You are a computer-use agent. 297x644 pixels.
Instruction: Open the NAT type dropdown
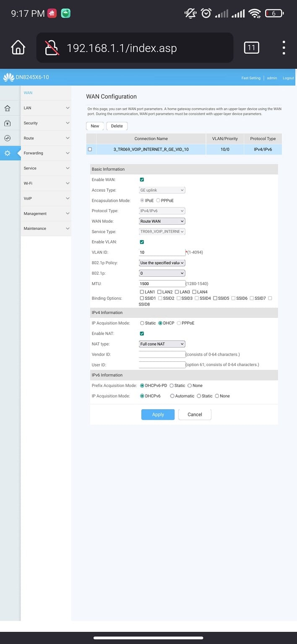coord(162,344)
